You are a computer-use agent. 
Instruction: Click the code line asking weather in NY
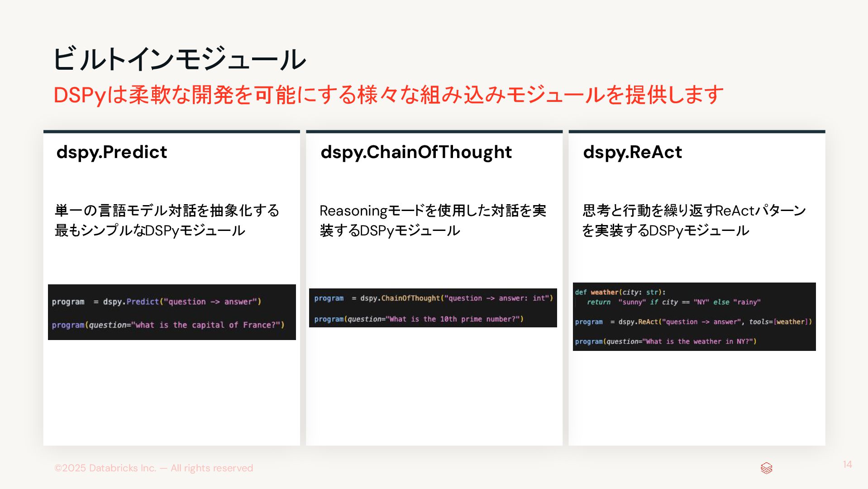[x=666, y=341]
